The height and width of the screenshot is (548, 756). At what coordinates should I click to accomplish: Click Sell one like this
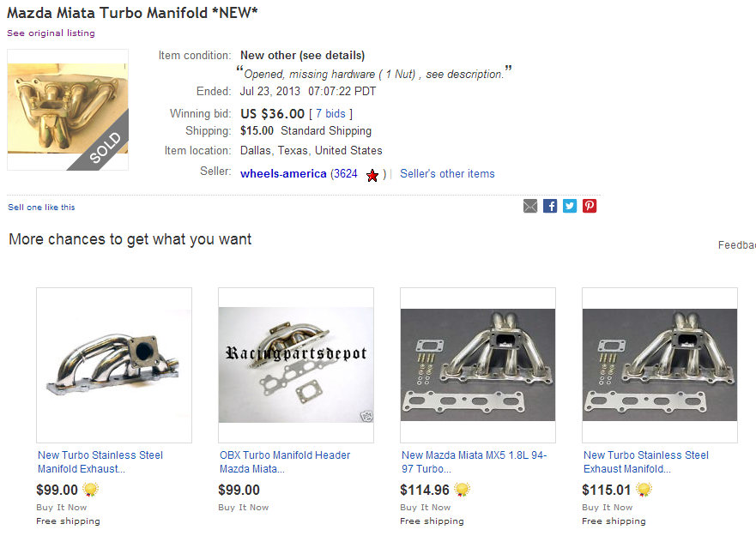point(41,208)
